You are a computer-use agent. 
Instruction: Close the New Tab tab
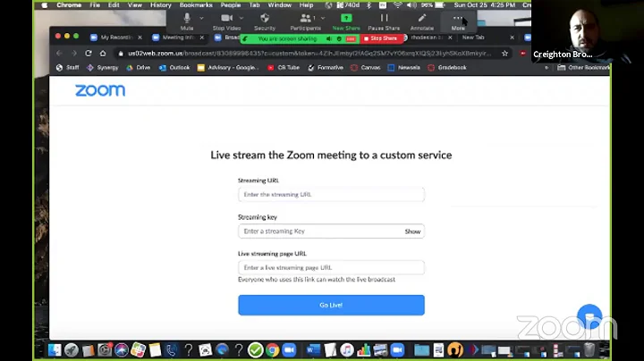coord(512,38)
